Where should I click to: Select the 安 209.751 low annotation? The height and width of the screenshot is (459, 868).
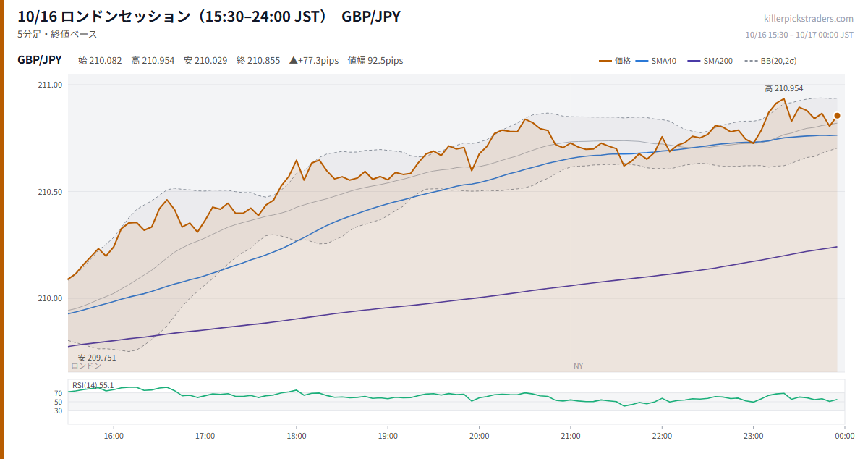(97, 358)
